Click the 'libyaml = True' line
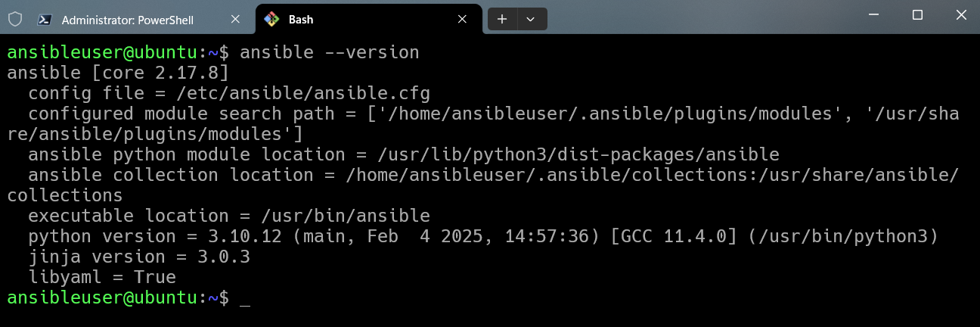Viewport: 980px width, 327px height. (x=102, y=278)
